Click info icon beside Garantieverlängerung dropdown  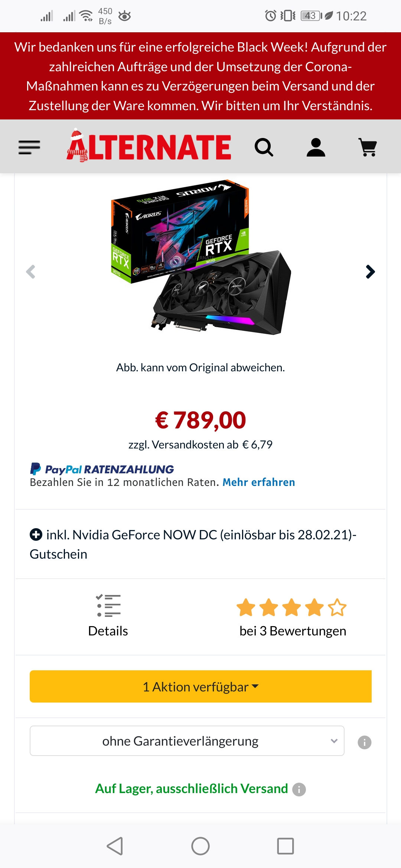(x=364, y=742)
